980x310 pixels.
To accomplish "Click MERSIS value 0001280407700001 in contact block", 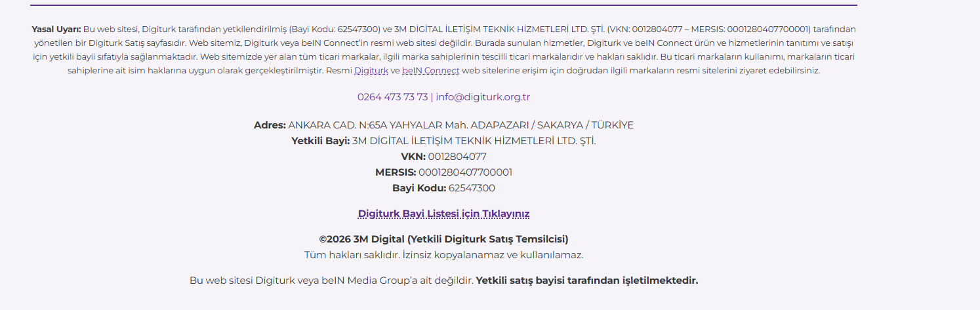I will pos(466,172).
